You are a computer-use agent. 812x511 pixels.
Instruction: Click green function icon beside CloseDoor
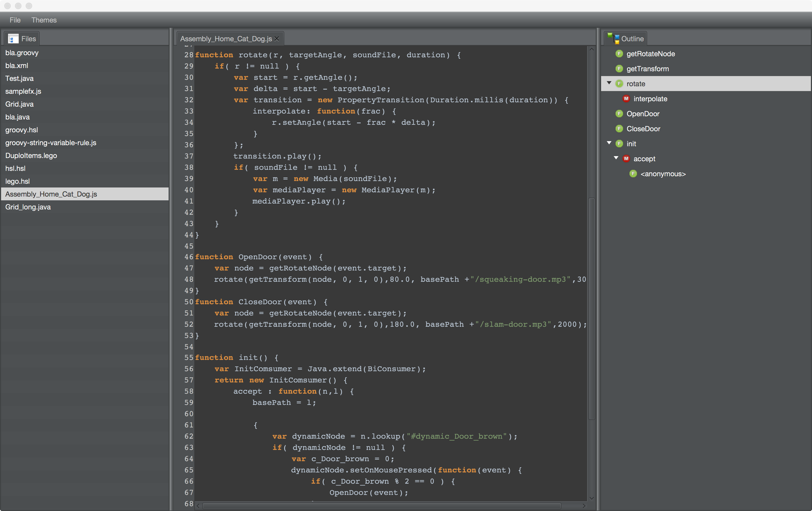pos(619,129)
